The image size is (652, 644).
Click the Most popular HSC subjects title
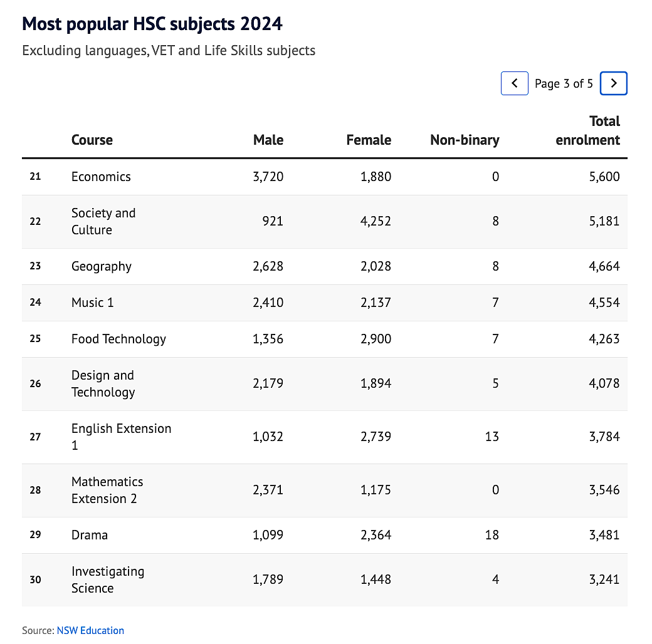pyautogui.click(x=152, y=24)
